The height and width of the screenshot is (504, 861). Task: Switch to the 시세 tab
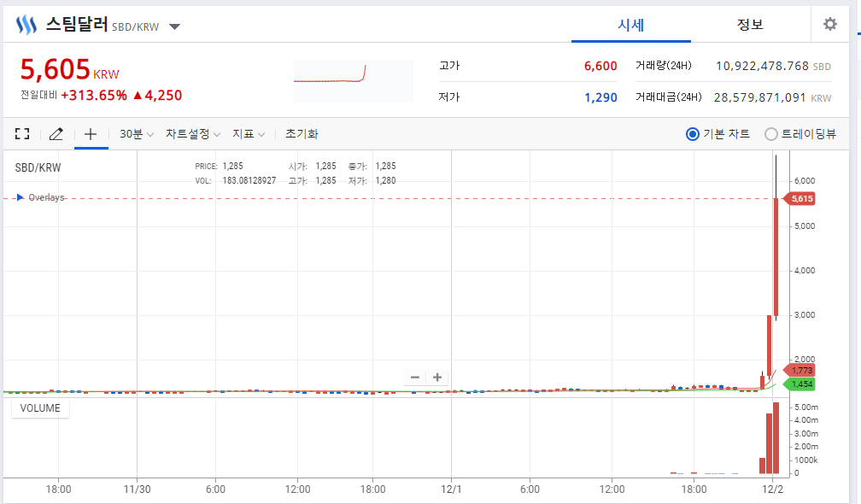tap(631, 25)
